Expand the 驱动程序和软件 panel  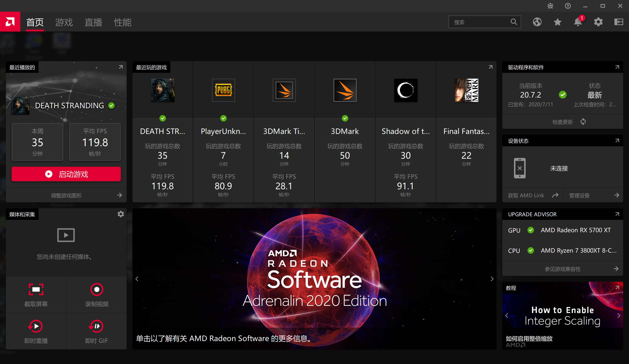(x=617, y=67)
